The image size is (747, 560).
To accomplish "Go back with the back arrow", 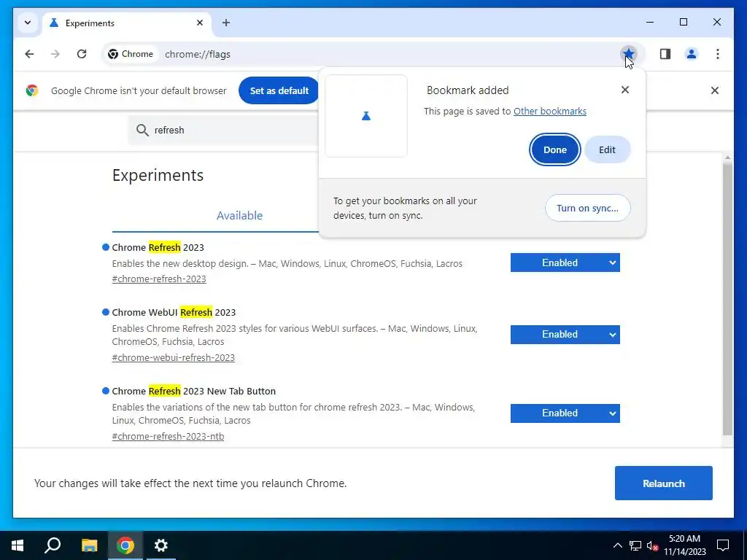I will click(x=29, y=54).
